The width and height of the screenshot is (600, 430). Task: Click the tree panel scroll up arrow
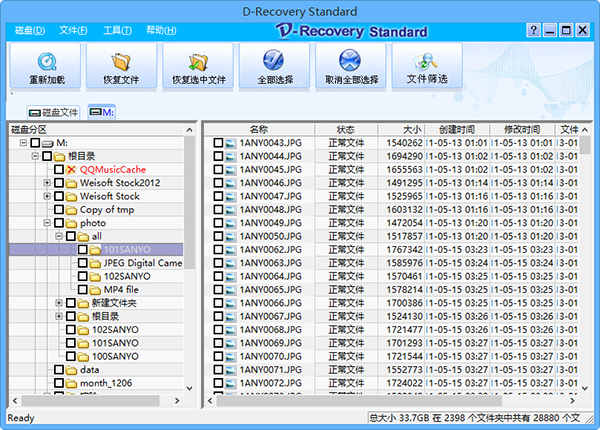(189, 130)
